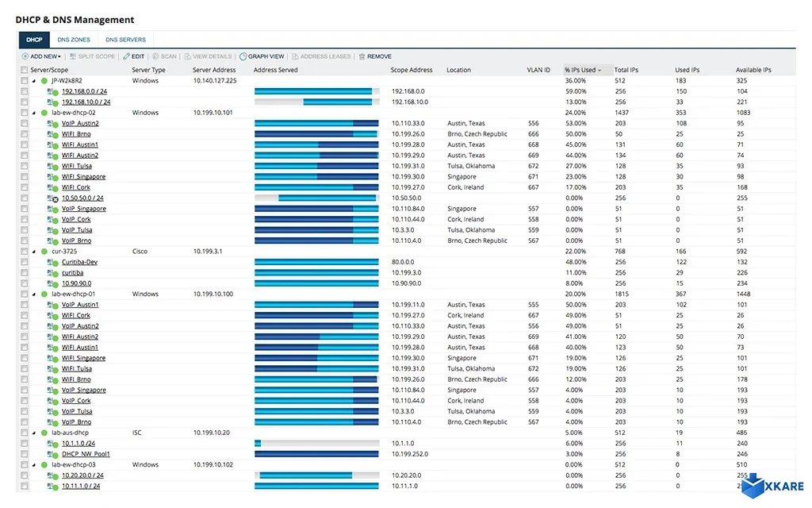
Task: Collapse the lab-ew-dhcp-03 server tree node
Action: pos(34,465)
